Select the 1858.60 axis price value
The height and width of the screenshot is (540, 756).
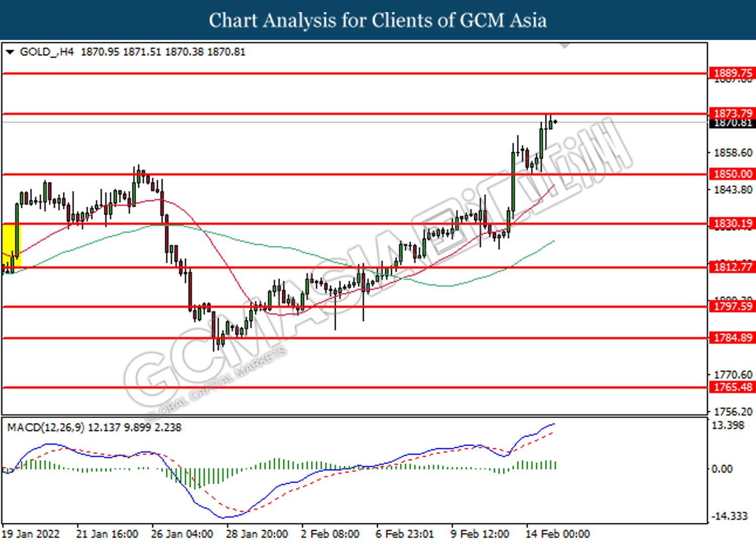coord(733,152)
